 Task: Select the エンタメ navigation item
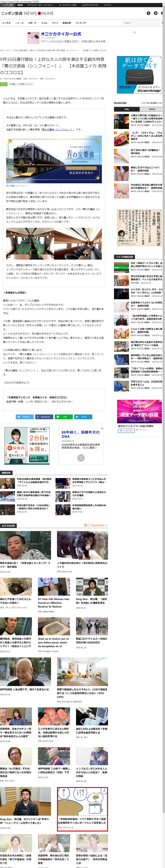[6, 23]
